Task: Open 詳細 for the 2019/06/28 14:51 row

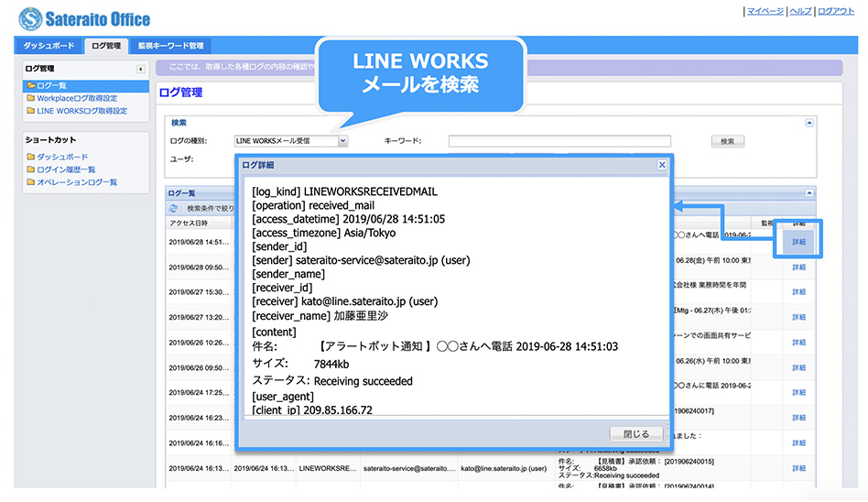Action: click(798, 242)
